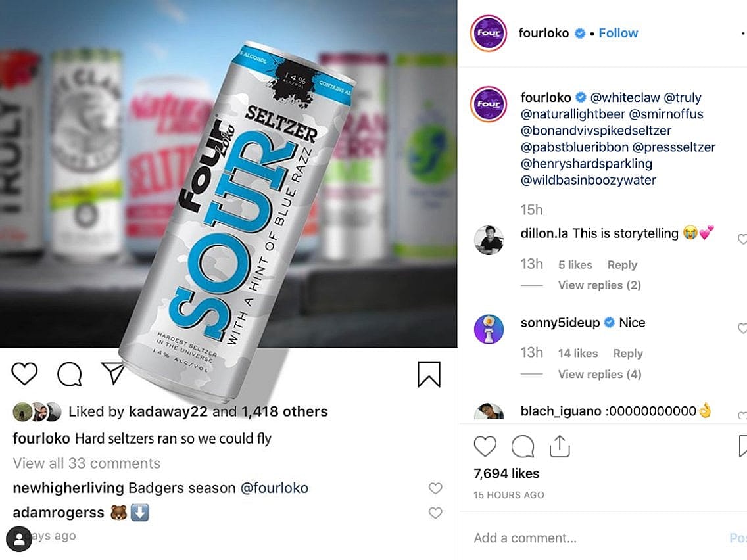This screenshot has width=747, height=560.
Task: Like the newhigherliving comment
Action: (435, 488)
